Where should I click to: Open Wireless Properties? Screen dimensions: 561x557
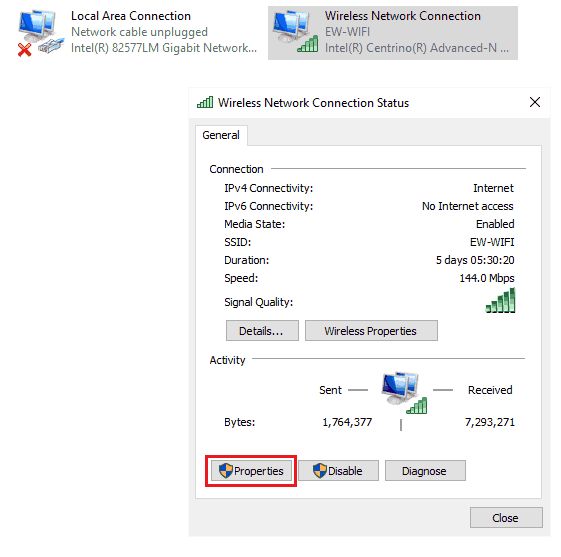point(371,331)
